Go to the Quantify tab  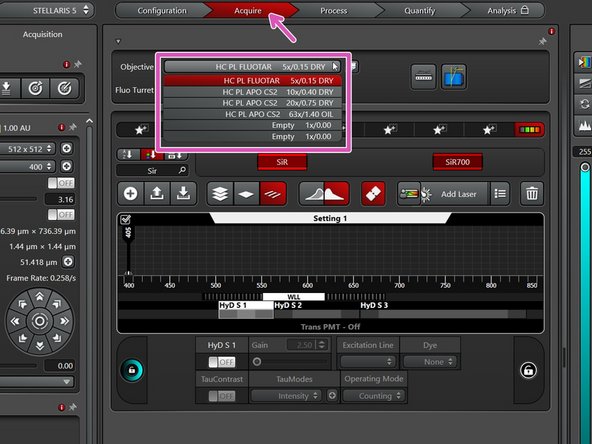click(x=420, y=11)
